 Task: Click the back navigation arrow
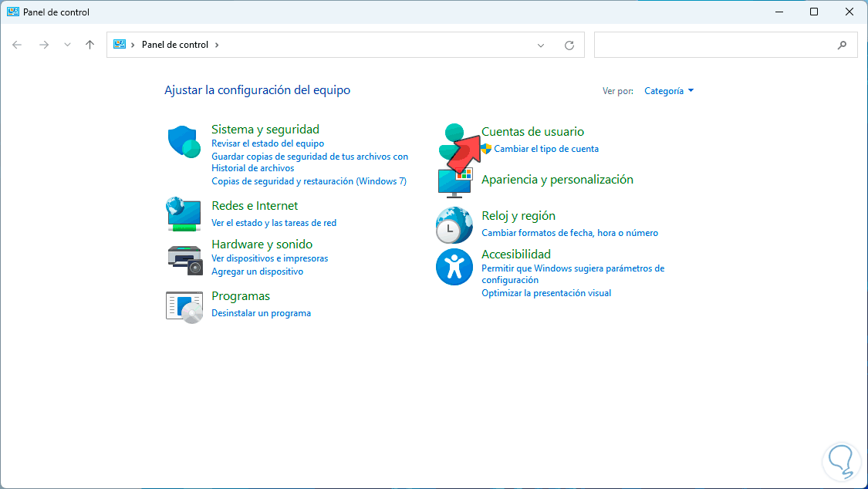(x=17, y=45)
